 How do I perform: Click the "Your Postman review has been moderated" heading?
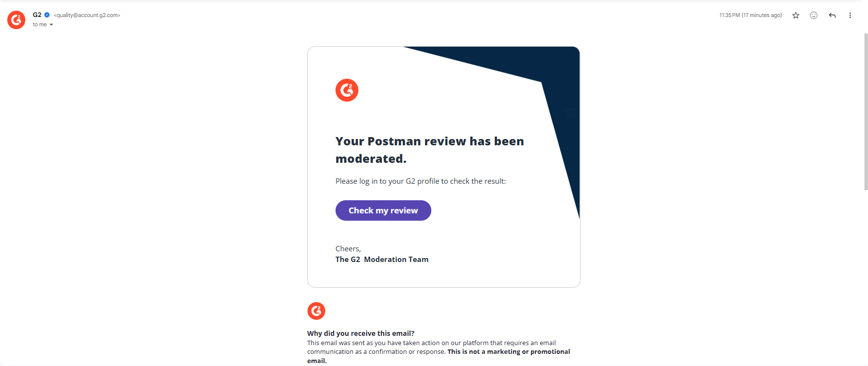[429, 150]
